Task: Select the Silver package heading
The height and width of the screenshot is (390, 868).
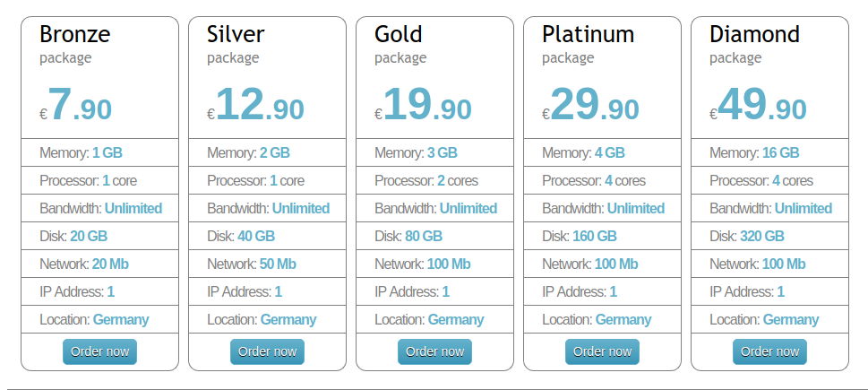Action: pyautogui.click(x=236, y=34)
